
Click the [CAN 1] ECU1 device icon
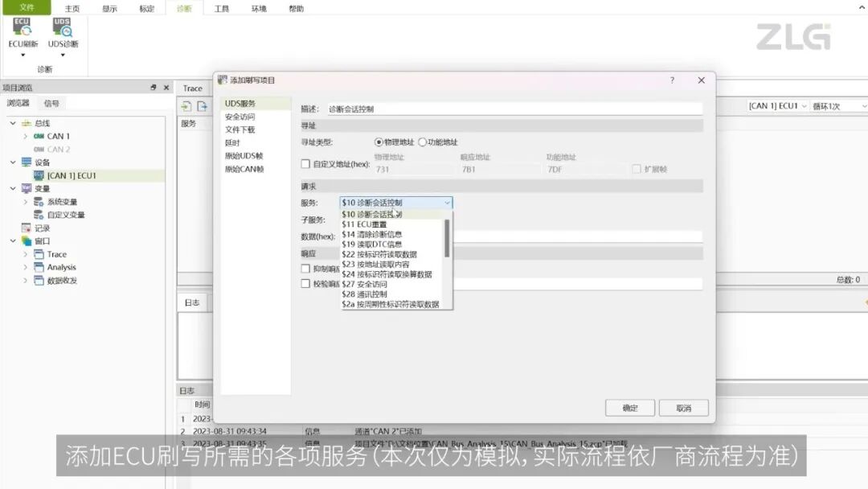tap(38, 175)
